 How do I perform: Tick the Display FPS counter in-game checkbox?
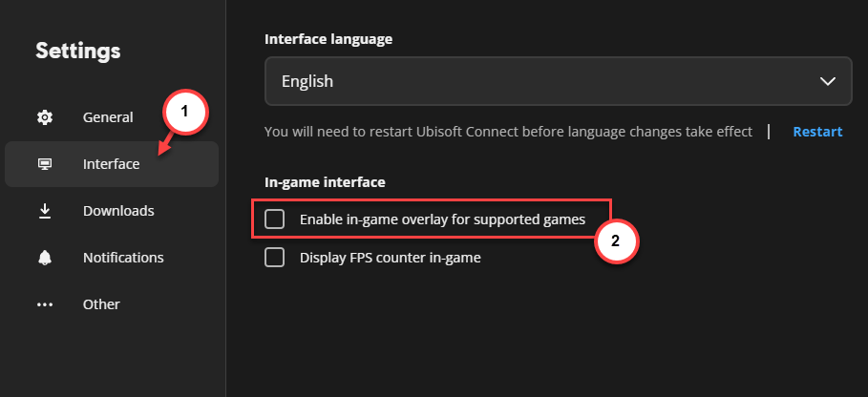275,257
